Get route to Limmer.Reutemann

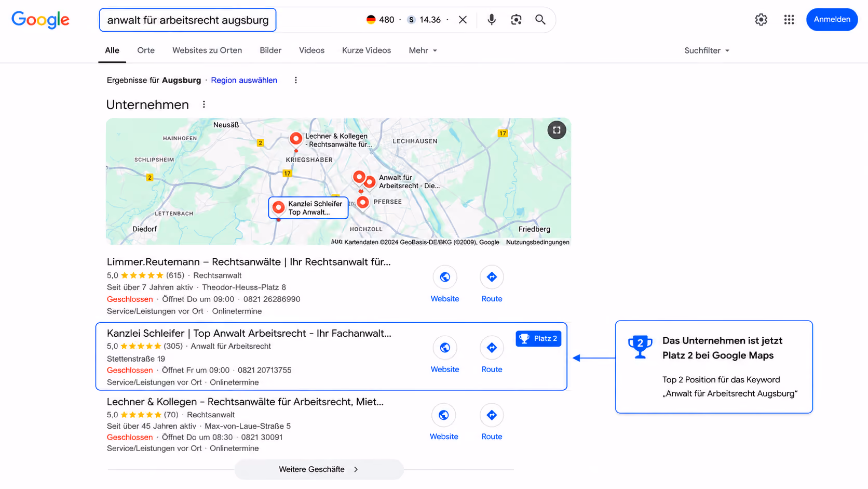coord(492,277)
